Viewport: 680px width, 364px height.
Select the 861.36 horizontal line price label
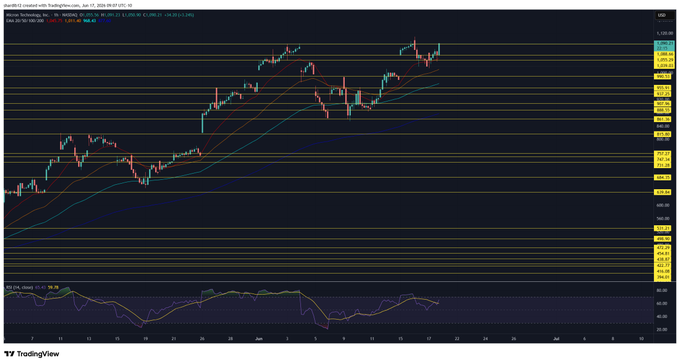[663, 119]
